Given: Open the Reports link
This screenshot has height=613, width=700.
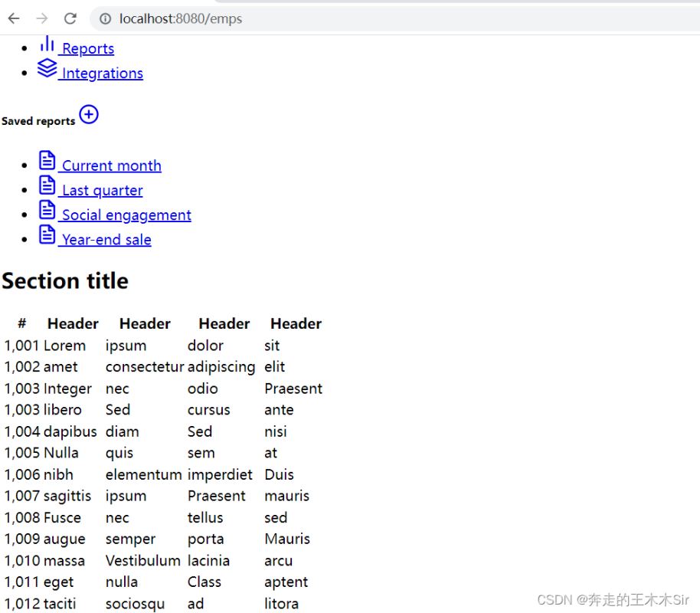Looking at the screenshot, I should point(88,49).
